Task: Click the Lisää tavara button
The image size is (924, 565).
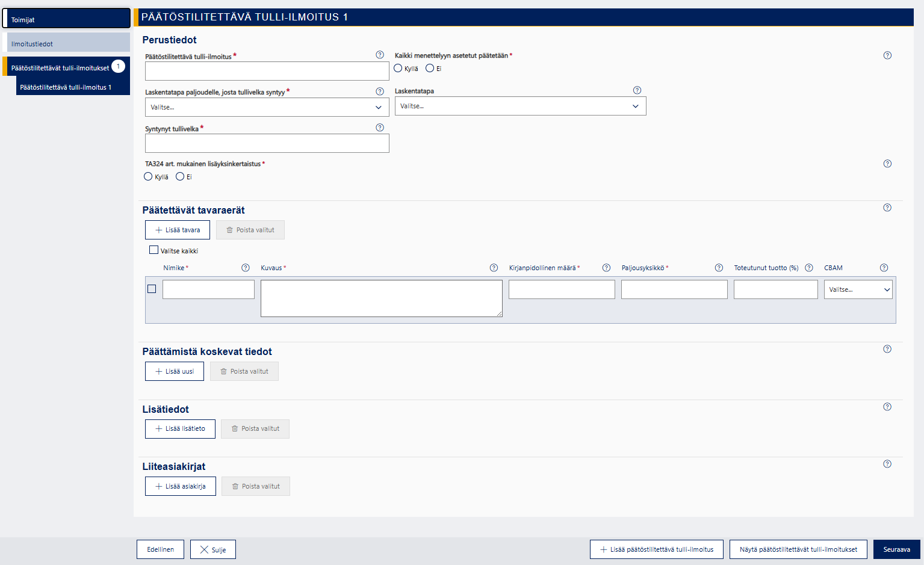Action: point(178,230)
